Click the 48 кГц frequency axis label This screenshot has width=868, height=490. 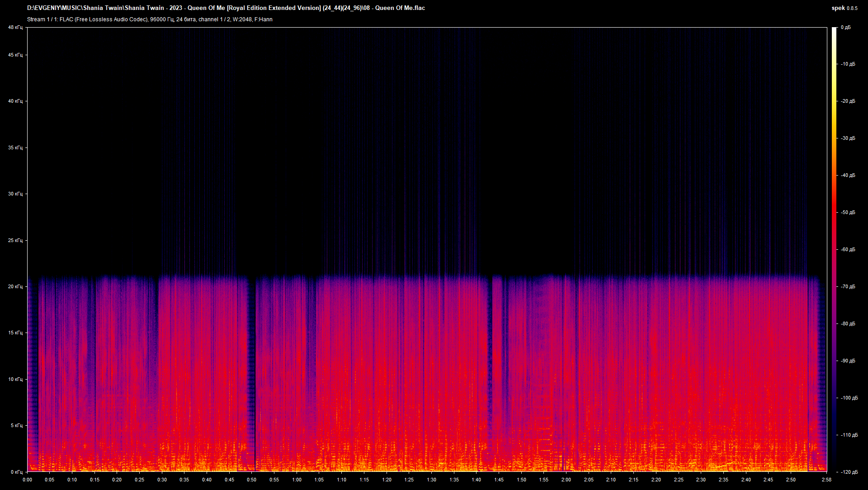15,28
